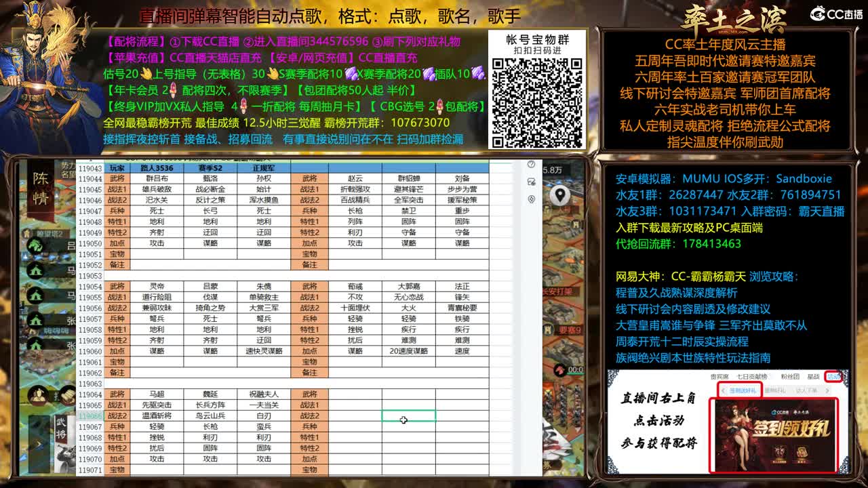Select row header 119053

point(90,276)
